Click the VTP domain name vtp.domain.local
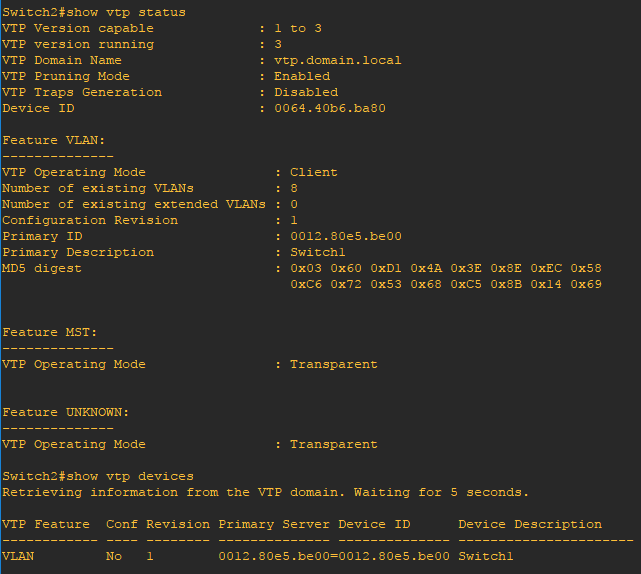Screen dimensions: 641x574 pyautogui.click(x=338, y=61)
